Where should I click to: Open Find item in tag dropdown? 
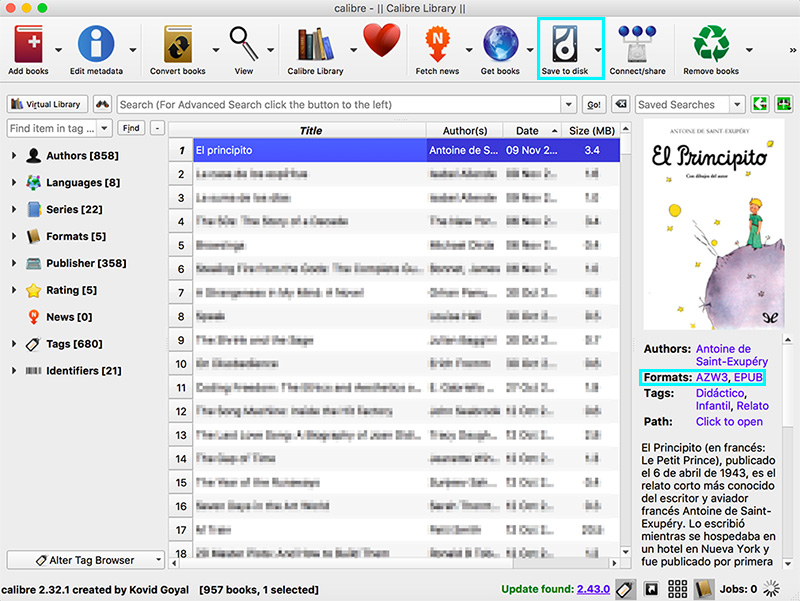tap(104, 128)
